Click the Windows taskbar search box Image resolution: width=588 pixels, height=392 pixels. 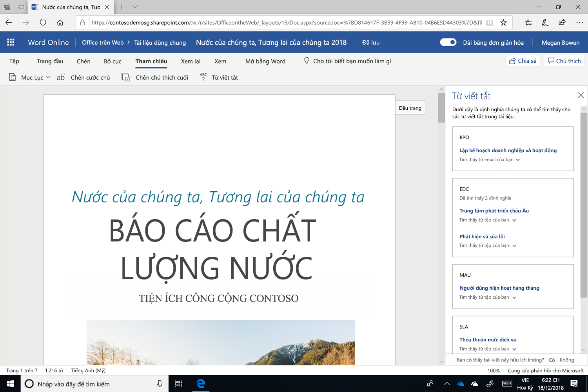[x=94, y=384]
